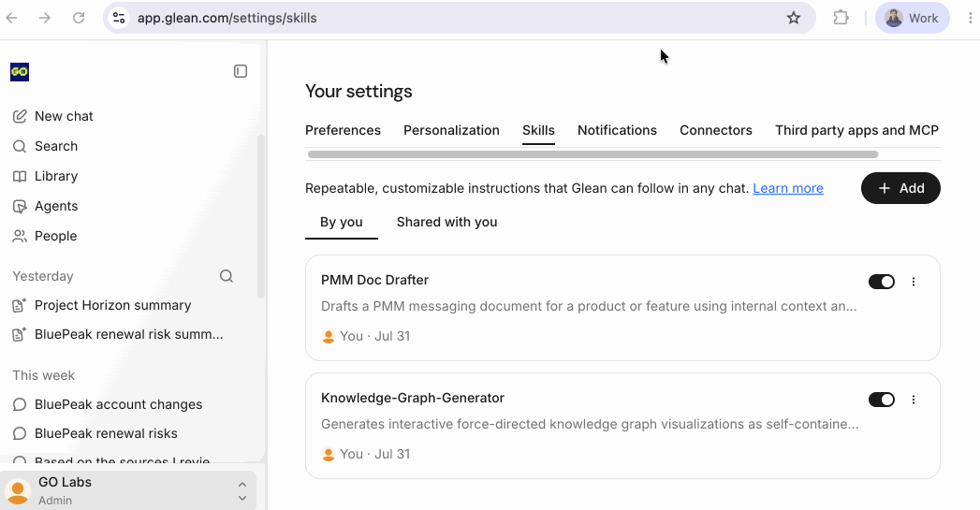Select the Skills tab
This screenshot has width=980, height=510.
pos(538,130)
